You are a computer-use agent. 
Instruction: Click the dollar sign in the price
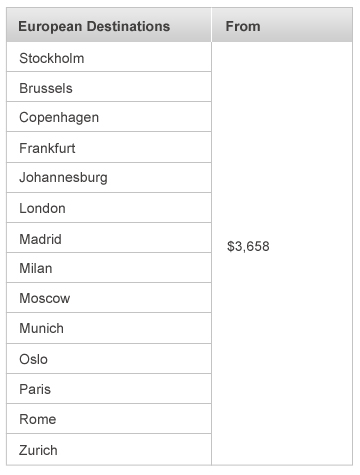coord(231,246)
